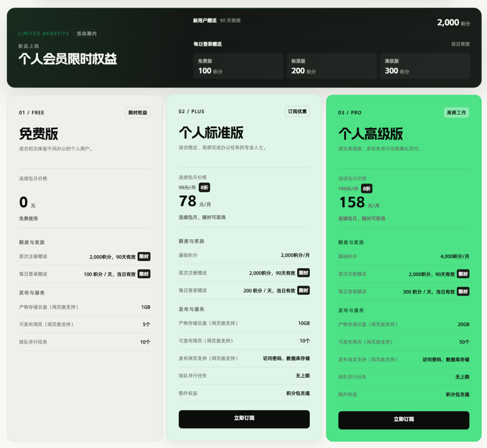Click the 个人高级版 plan title
The width and height of the screenshot is (487, 448).
pos(371,134)
